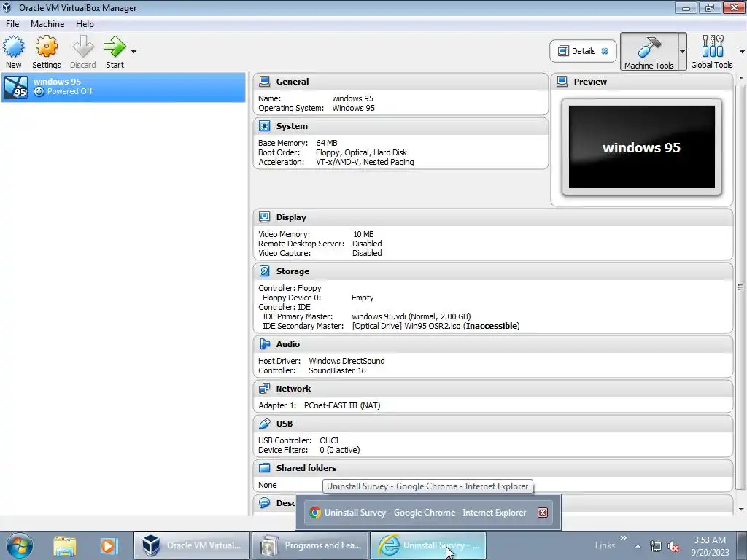Open the File menu
Screen dimensions: 747x560
tap(12, 24)
